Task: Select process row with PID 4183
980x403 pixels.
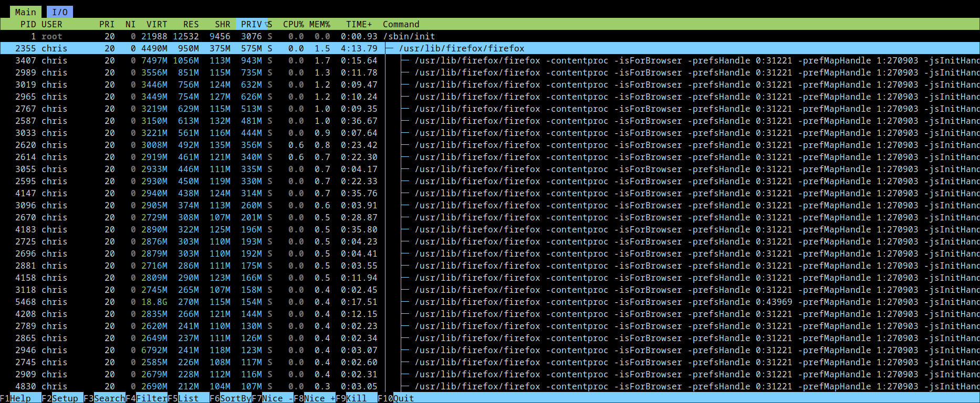Action: 489,229
